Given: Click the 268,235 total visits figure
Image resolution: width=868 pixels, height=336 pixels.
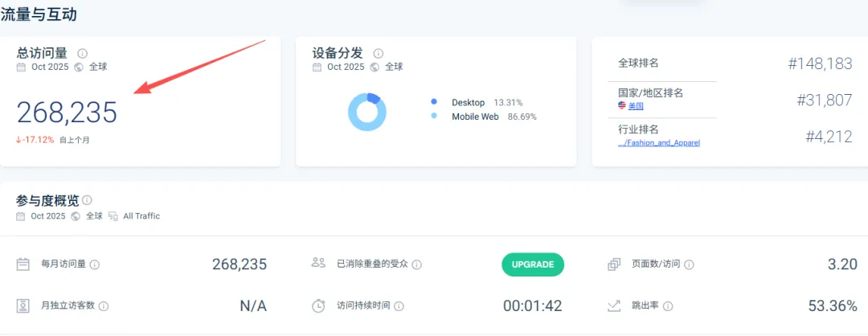Looking at the screenshot, I should coord(67,113).
